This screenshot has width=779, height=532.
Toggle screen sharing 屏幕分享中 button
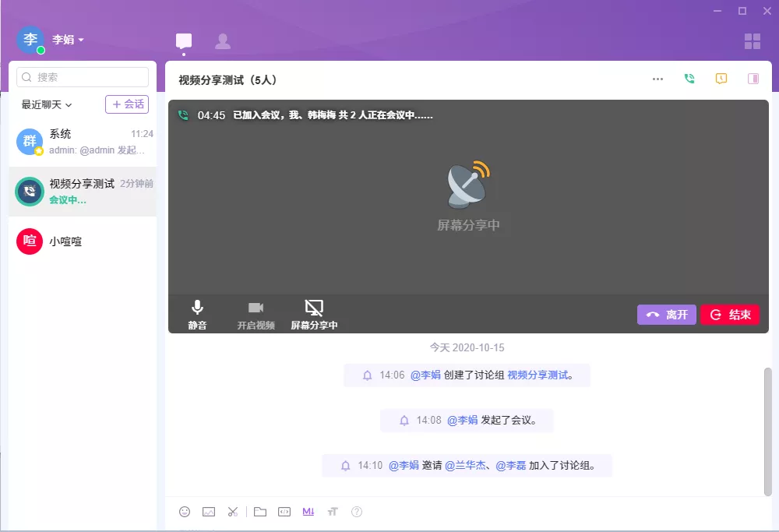[x=314, y=314]
